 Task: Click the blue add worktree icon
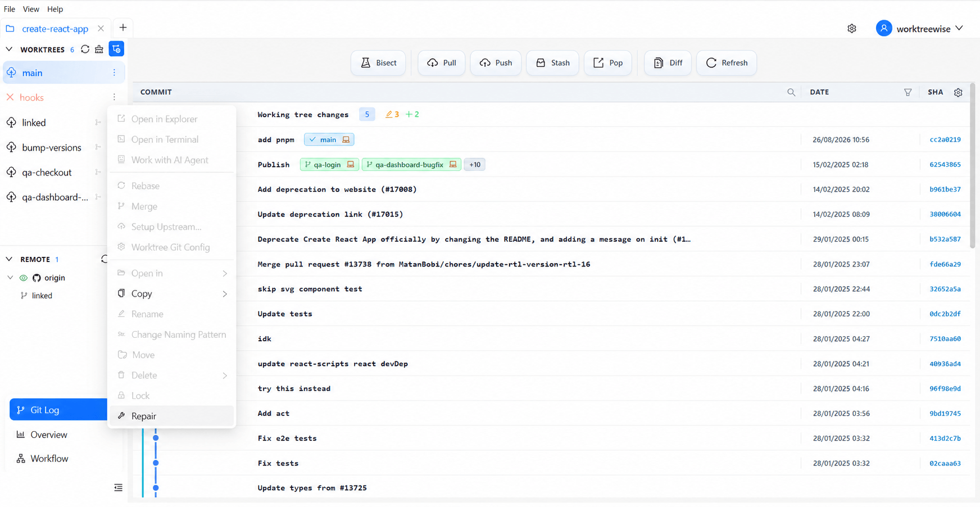click(116, 49)
